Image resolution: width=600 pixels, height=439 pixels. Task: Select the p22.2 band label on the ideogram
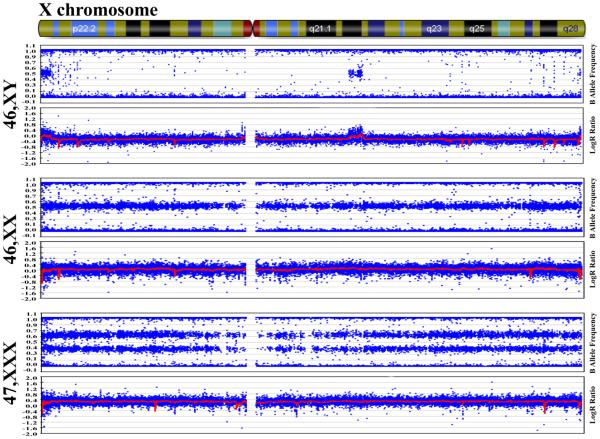point(84,29)
